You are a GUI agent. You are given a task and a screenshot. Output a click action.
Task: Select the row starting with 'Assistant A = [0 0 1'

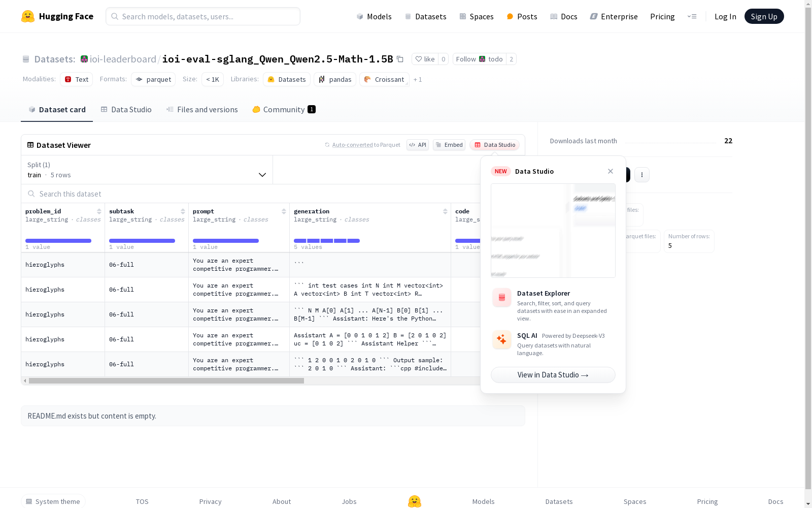click(x=251, y=339)
